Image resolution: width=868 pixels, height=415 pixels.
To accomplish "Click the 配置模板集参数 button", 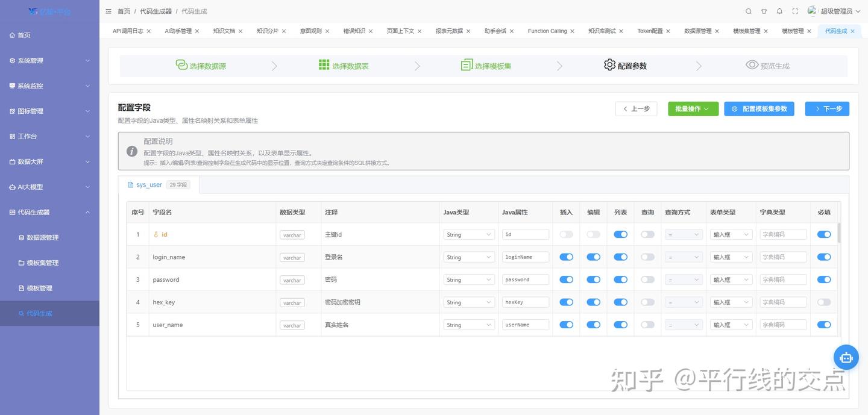I will point(759,109).
